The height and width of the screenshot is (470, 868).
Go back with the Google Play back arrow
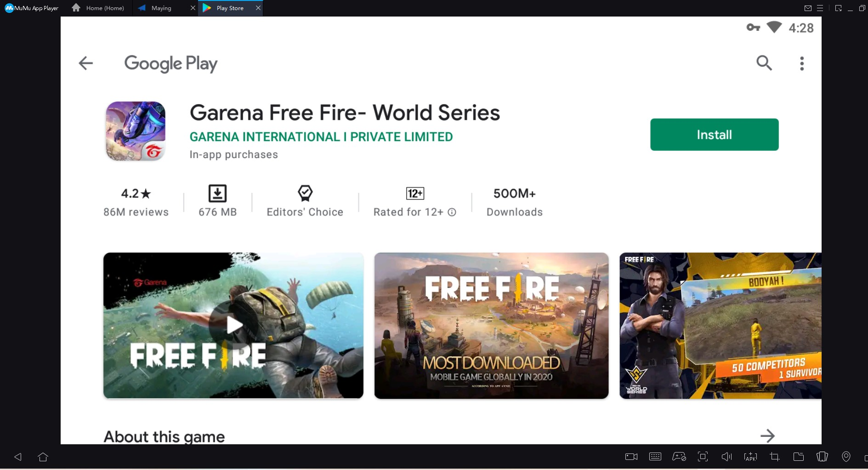[86, 63]
